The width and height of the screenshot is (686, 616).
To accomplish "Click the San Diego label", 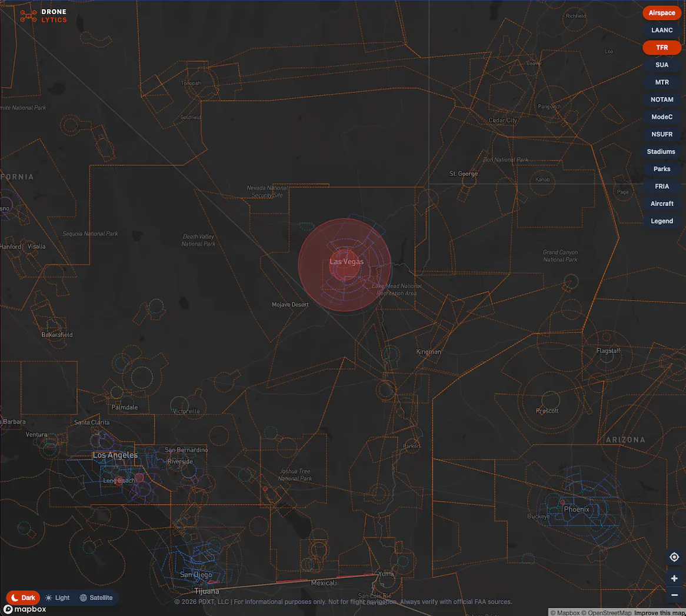I will click(x=195, y=574).
